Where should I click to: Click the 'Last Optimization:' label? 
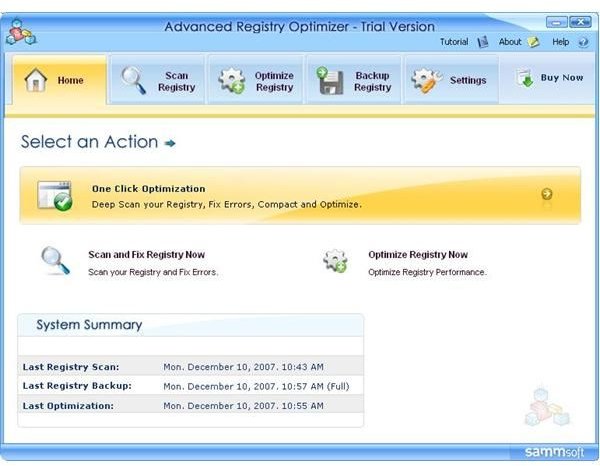pos(68,406)
